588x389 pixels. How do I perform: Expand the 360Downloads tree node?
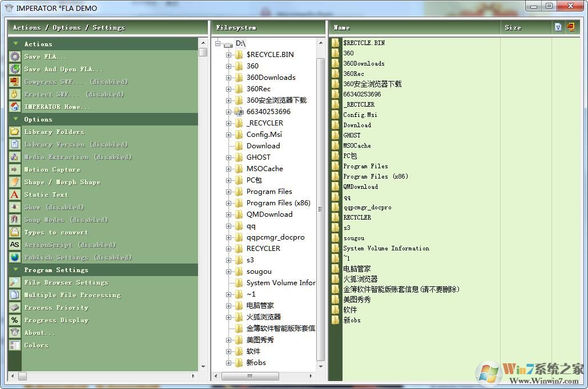229,77
